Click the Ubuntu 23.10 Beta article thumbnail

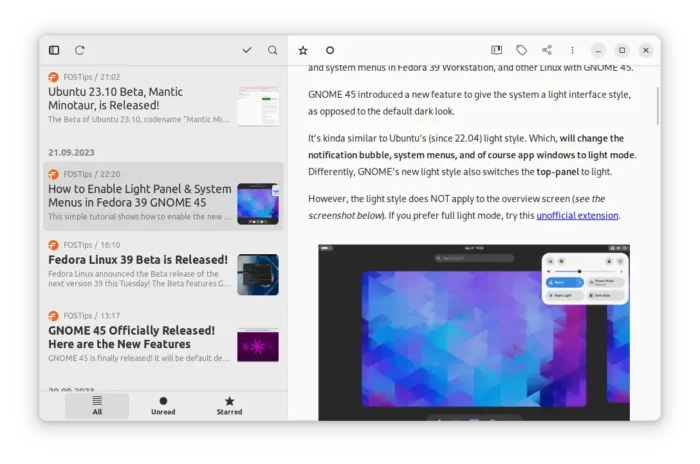258,107
